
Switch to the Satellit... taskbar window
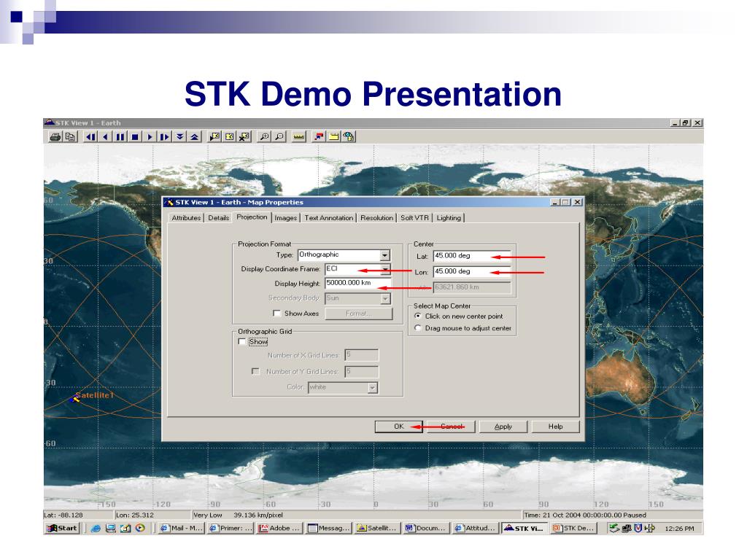tap(377, 528)
